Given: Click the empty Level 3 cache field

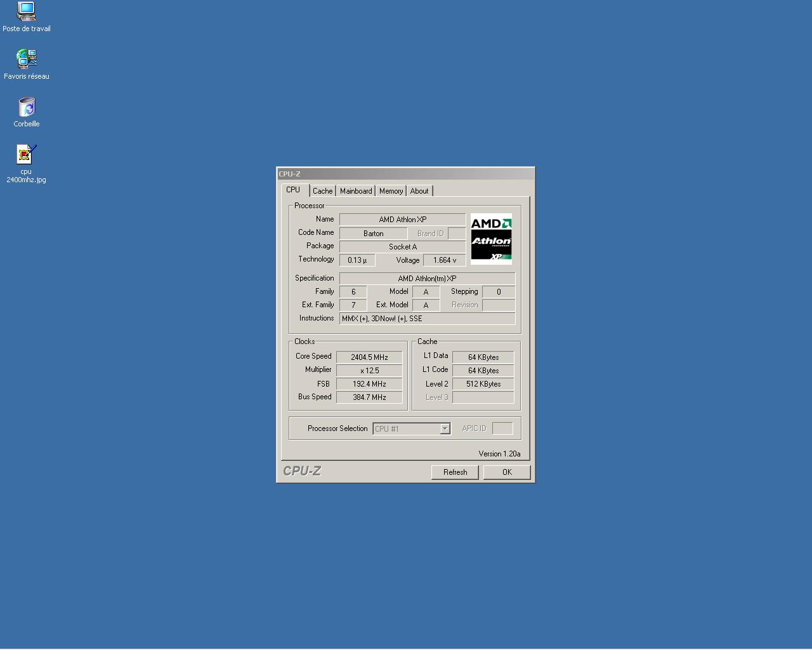Looking at the screenshot, I should click(x=483, y=397).
